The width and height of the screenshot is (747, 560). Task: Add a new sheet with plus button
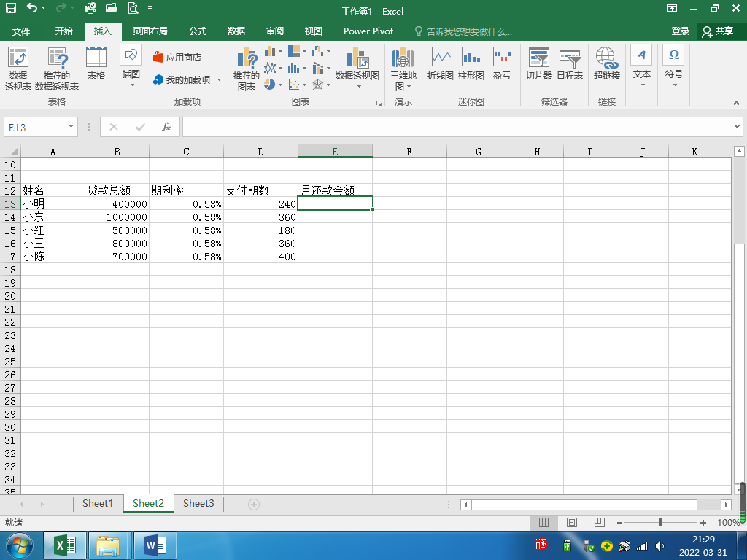[254, 505]
